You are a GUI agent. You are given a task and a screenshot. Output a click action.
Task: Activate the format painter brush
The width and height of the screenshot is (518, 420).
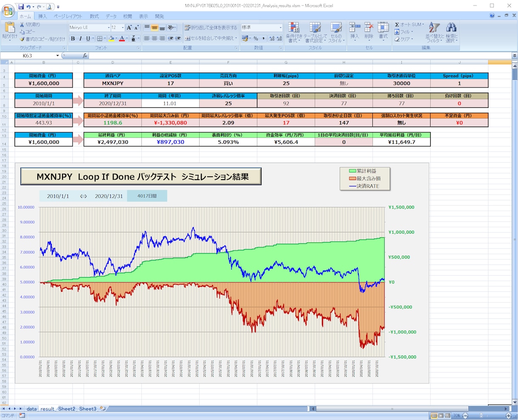coord(42,39)
